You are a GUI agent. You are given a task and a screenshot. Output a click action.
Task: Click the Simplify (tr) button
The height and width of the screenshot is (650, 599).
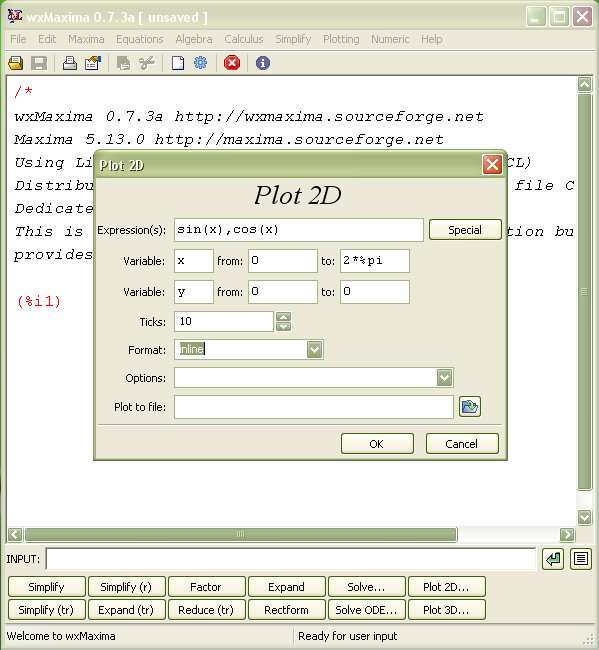pyautogui.click(x=46, y=610)
